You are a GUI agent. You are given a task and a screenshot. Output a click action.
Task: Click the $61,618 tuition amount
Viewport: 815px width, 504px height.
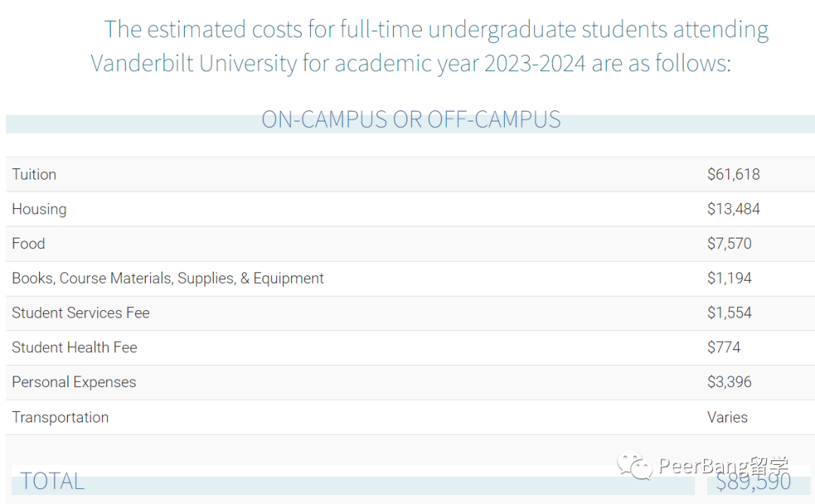(733, 174)
